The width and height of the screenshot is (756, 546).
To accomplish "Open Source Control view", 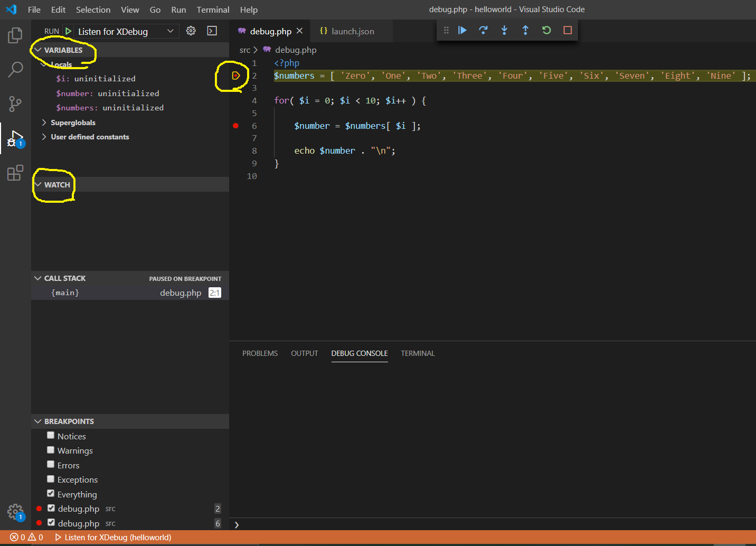I will click(15, 103).
